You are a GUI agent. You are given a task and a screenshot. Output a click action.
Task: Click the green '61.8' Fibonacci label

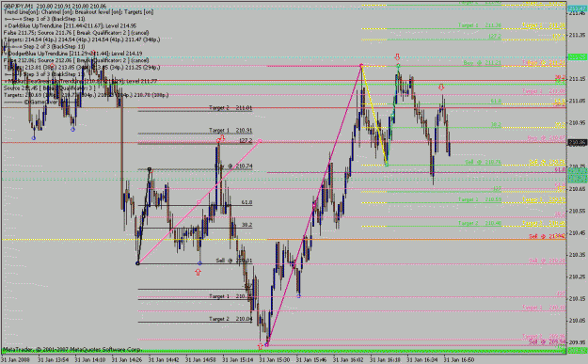[496, 102]
